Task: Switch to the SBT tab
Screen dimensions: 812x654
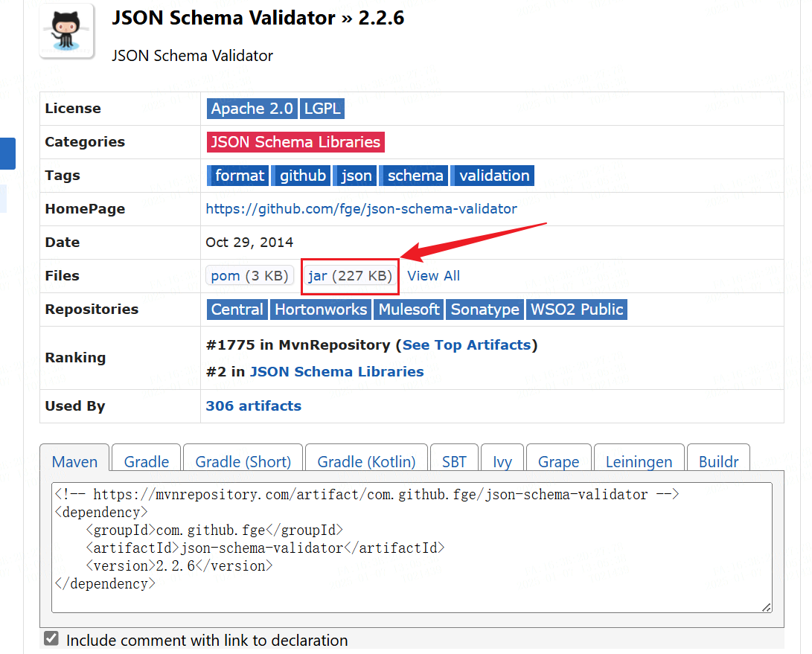Action: [x=454, y=458]
